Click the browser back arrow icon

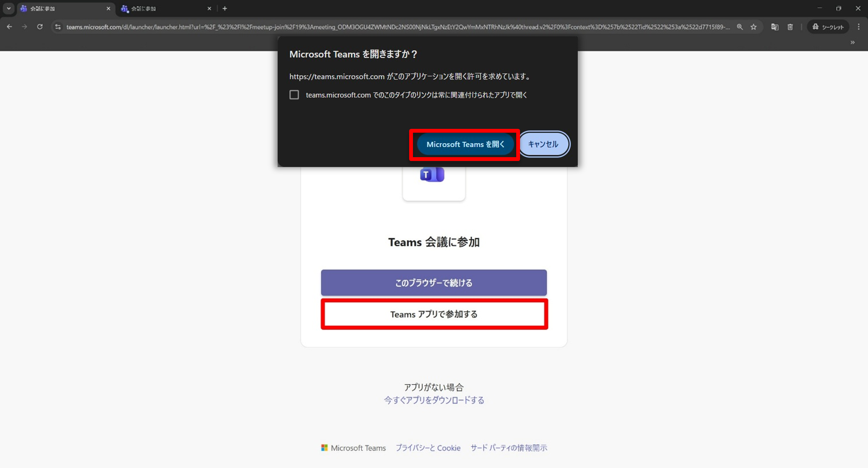coord(10,27)
